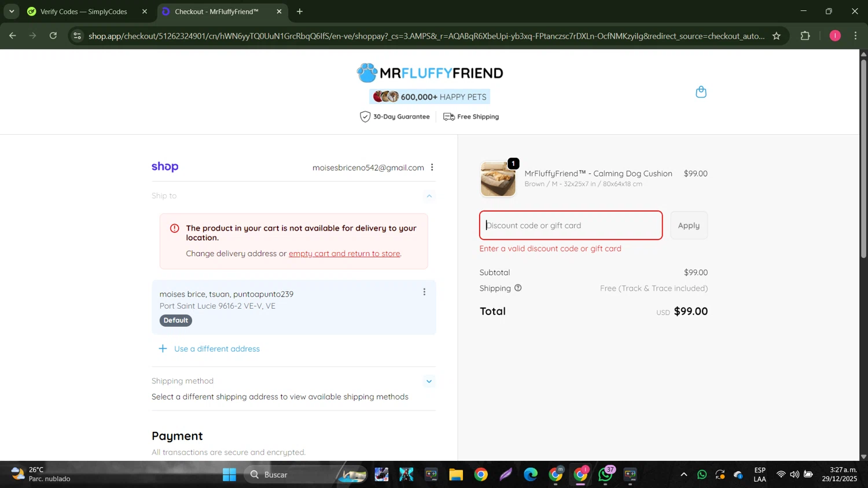
Task: Switch to Verify Codes SimplyCodes tab
Action: pos(84,12)
